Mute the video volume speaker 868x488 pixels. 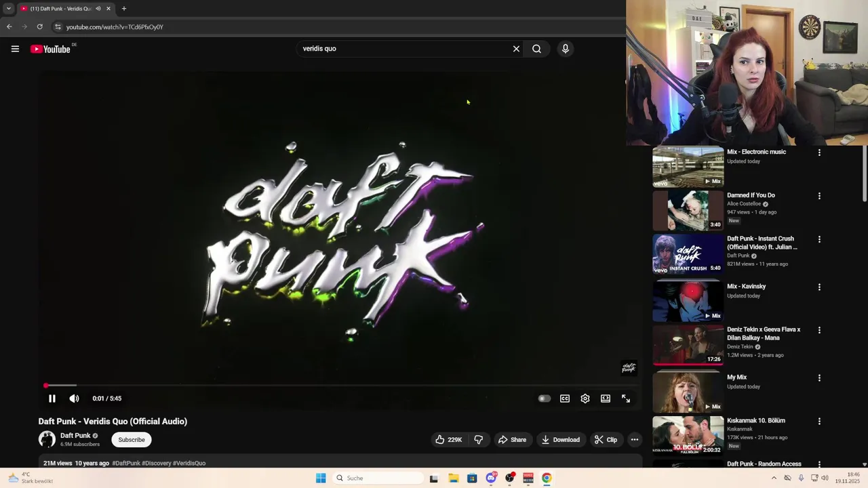click(x=74, y=399)
